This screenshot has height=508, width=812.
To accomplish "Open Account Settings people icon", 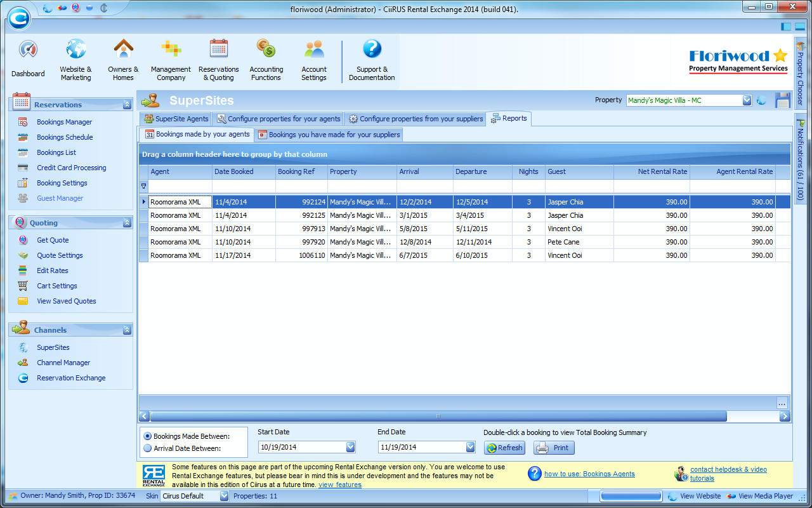I will pos(314,49).
